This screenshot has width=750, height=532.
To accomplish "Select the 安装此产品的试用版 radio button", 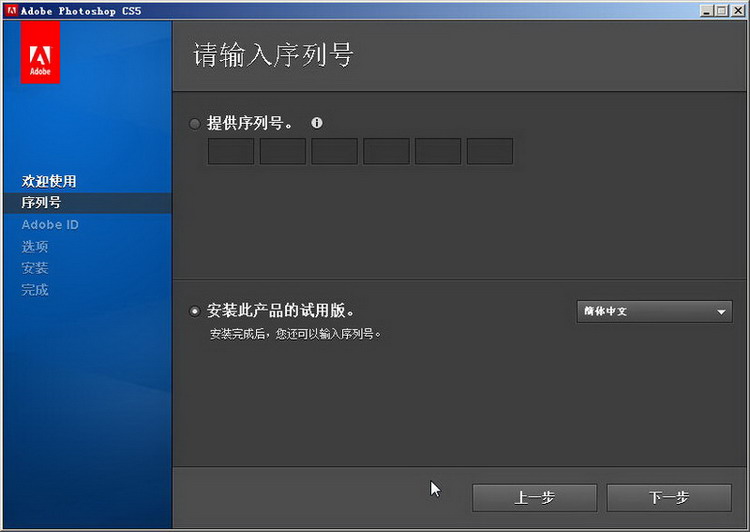I will coord(194,311).
